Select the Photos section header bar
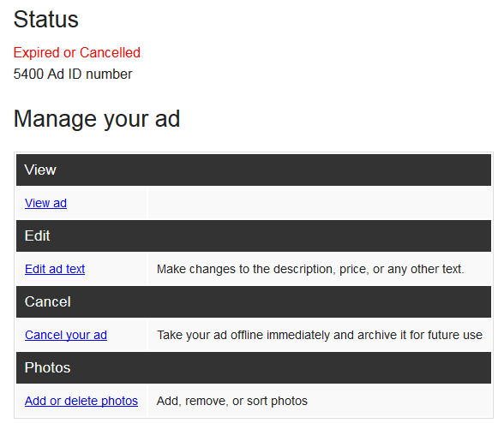The height and width of the screenshot is (429, 504). click(x=254, y=367)
